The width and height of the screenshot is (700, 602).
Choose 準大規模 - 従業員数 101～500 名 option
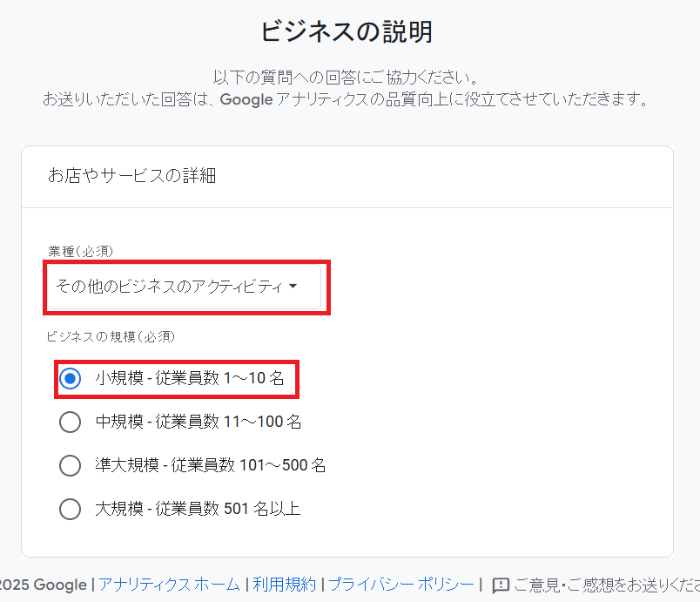71,465
